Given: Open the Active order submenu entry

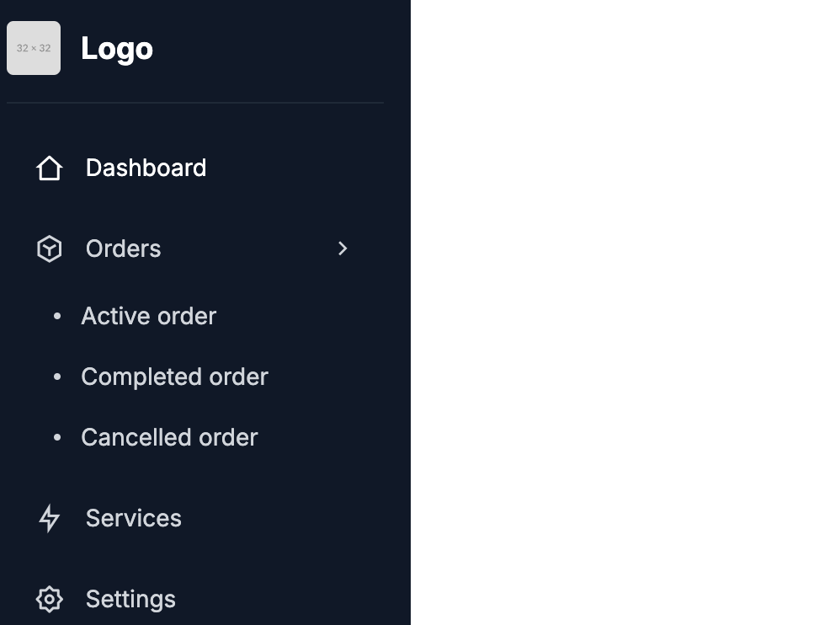Looking at the screenshot, I should [148, 316].
